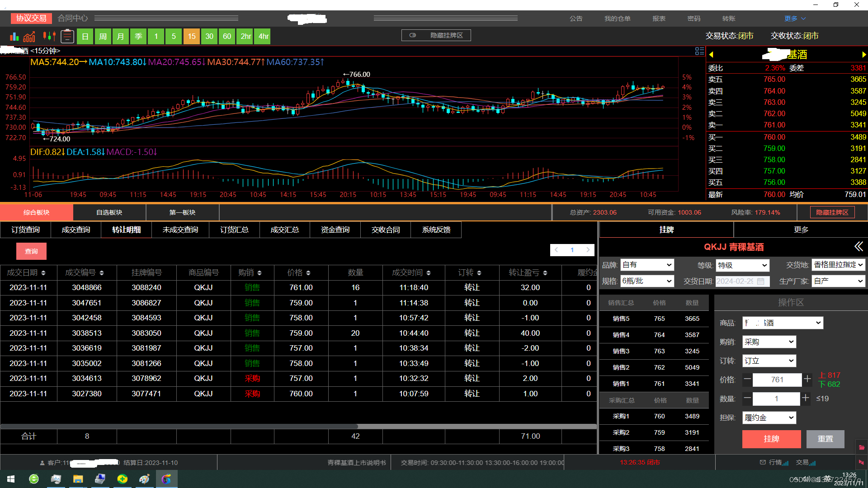Click the red 挂牌 submit button

point(771,439)
